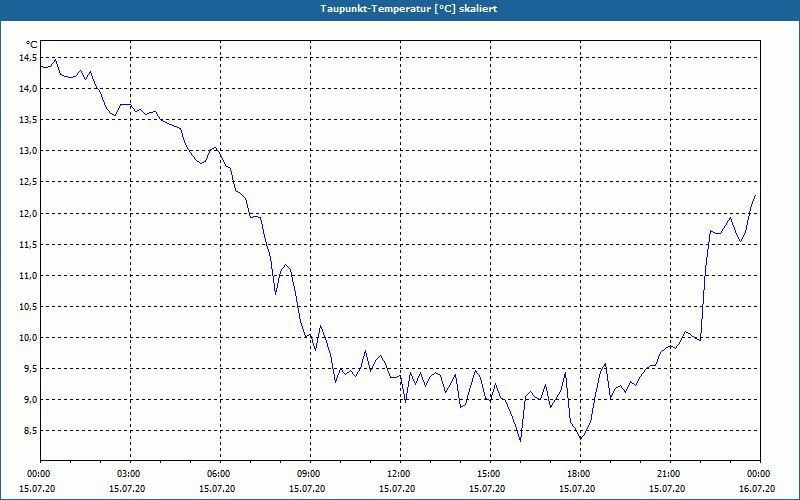This screenshot has width=800, height=500.
Task: Click the "00:00" label above date 15.07.20
Action: tap(37, 474)
